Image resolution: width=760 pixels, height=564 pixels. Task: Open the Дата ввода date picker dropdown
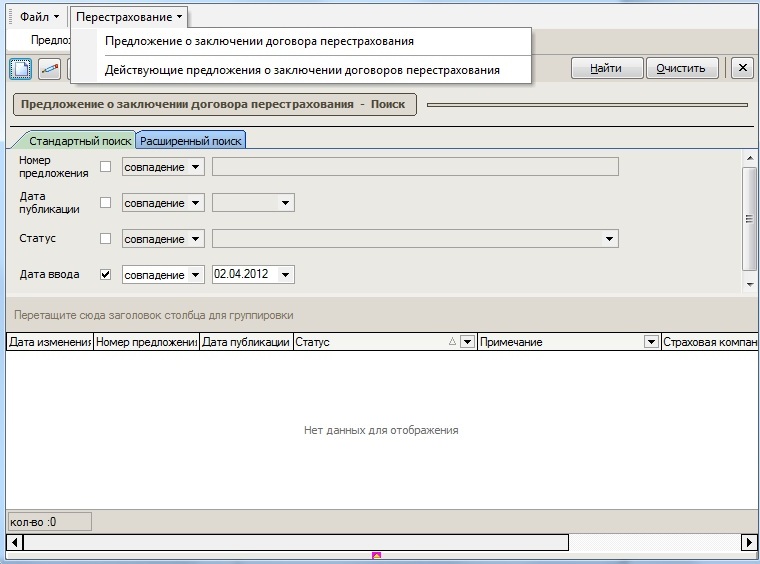[x=286, y=275]
